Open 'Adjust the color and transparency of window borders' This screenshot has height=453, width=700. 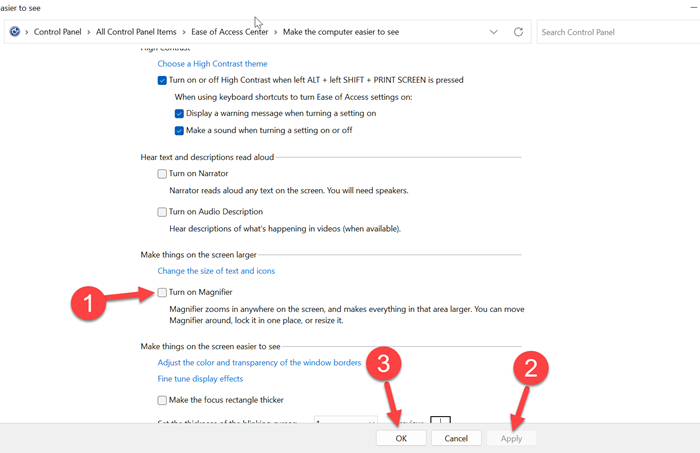click(x=259, y=363)
